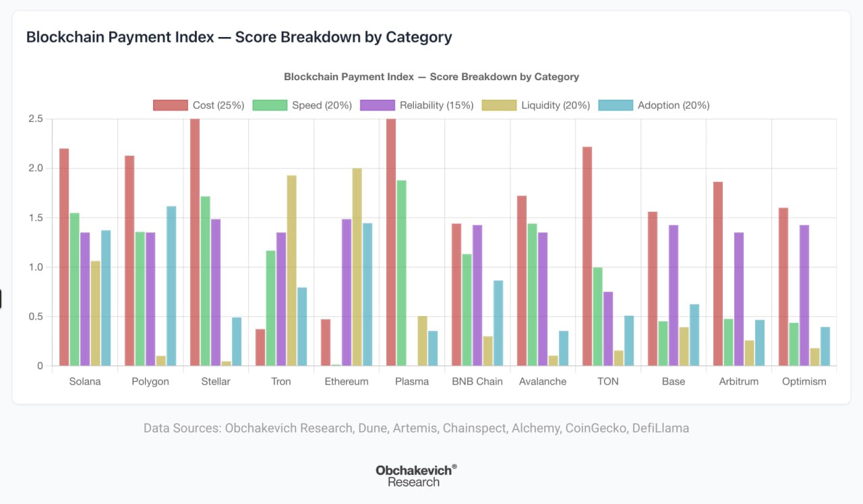Select Solana's red Cost bar
Image resolution: width=863 pixels, height=504 pixels.
[x=64, y=257]
